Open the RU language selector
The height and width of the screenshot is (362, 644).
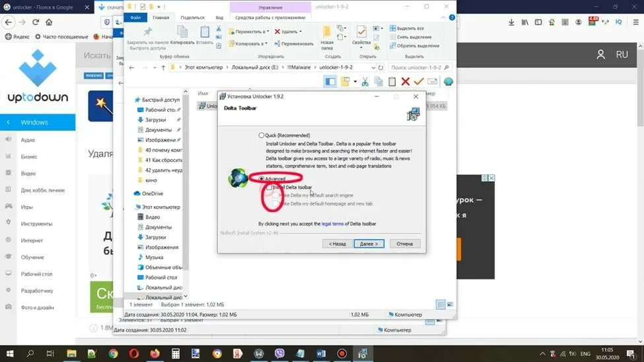click(x=622, y=55)
